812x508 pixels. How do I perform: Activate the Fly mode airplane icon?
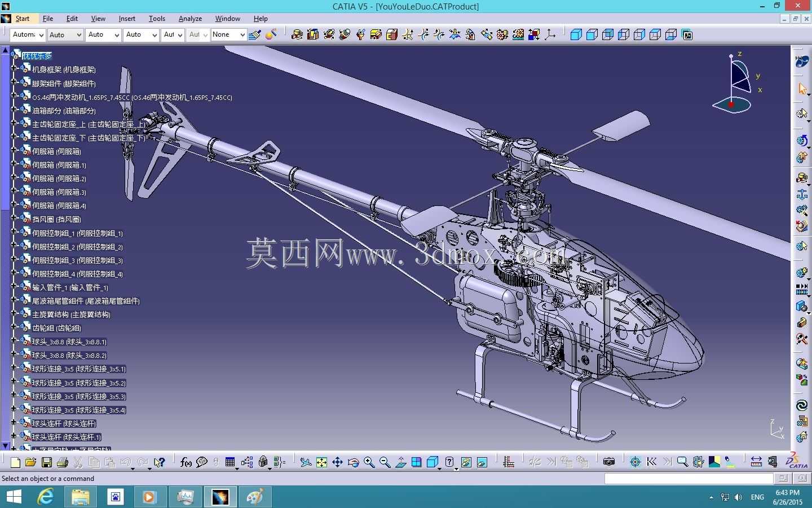pos(306,462)
